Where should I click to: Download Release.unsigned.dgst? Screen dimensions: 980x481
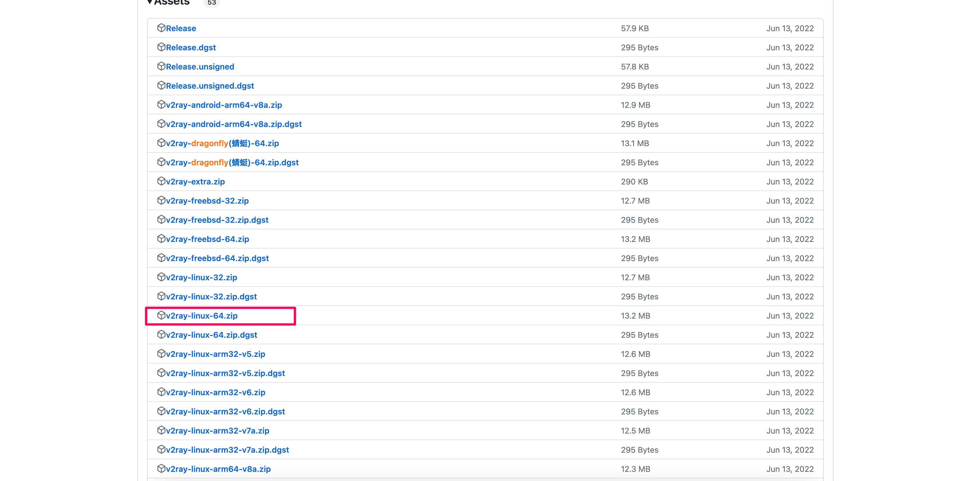[x=210, y=86]
